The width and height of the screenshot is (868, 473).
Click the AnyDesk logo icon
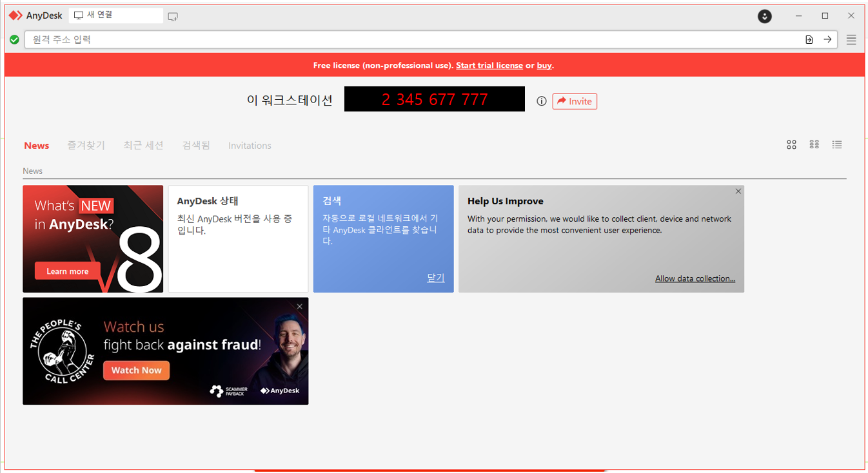coord(15,15)
